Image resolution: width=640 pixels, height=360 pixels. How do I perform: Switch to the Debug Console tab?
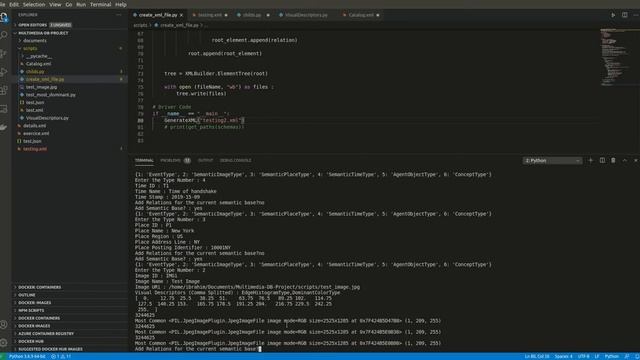pos(236,160)
